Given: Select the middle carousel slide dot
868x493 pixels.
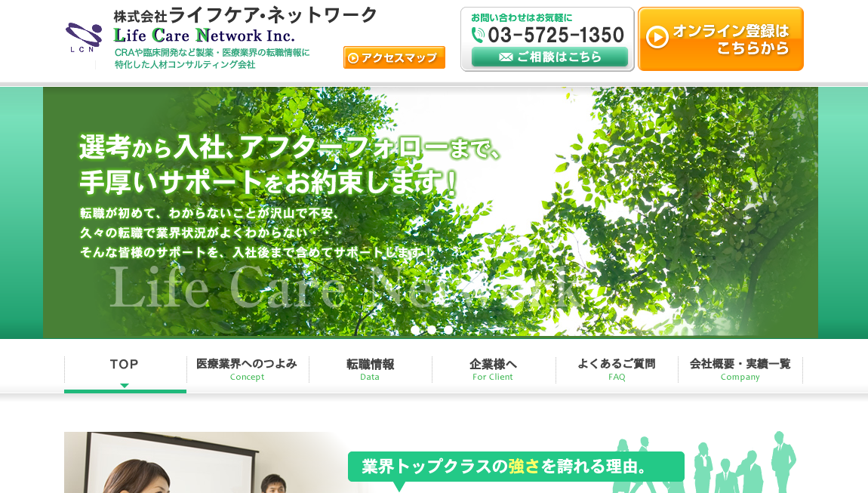Looking at the screenshot, I should point(432,330).
